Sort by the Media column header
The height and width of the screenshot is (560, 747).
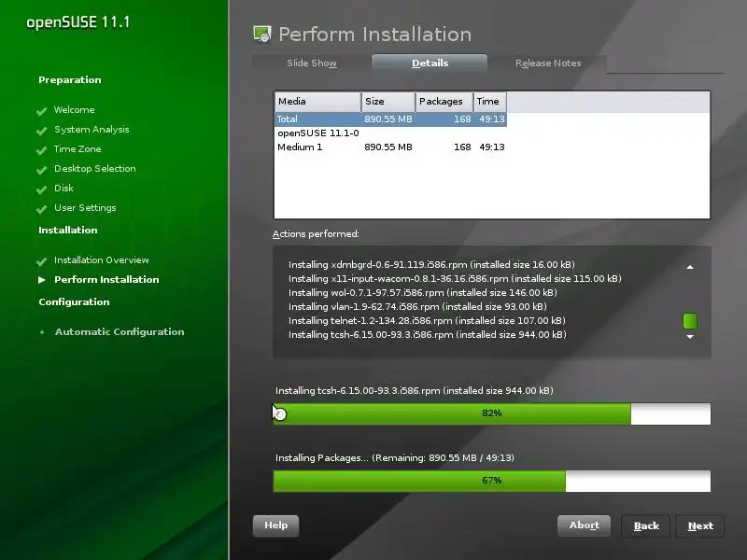point(317,102)
